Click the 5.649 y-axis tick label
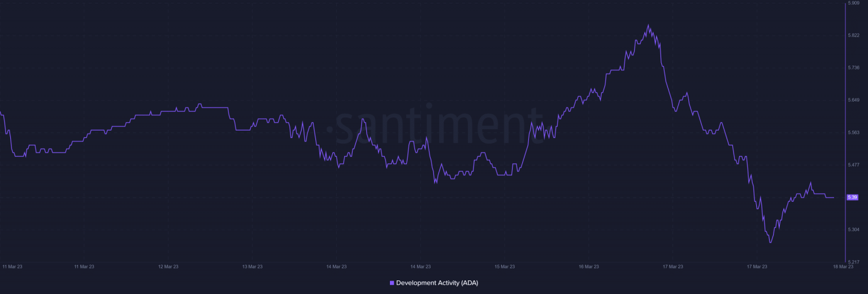 point(853,100)
